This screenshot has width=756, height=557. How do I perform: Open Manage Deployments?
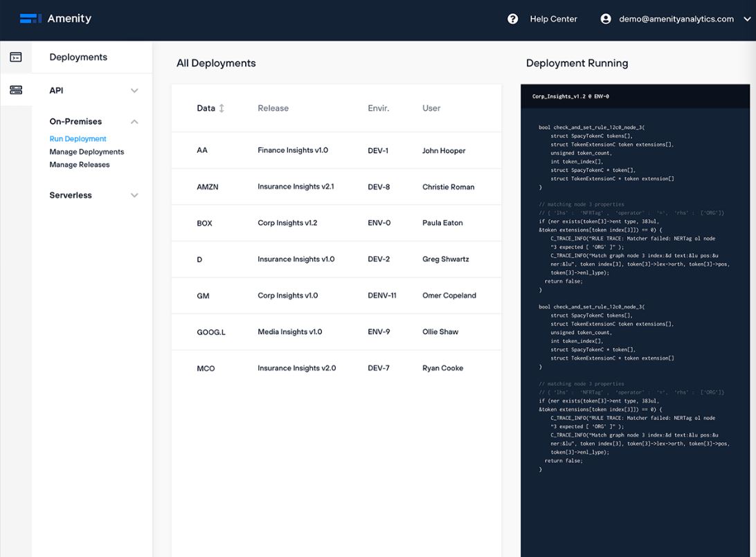86,152
